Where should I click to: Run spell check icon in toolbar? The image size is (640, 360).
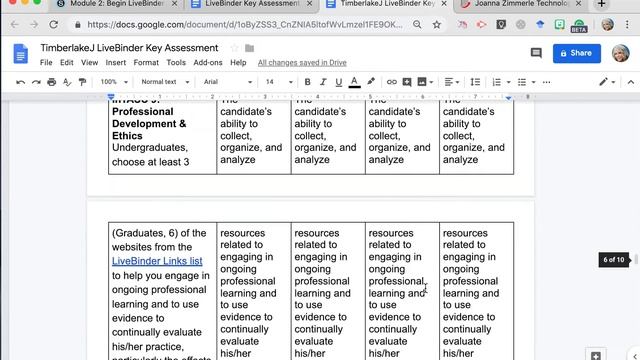(67, 82)
